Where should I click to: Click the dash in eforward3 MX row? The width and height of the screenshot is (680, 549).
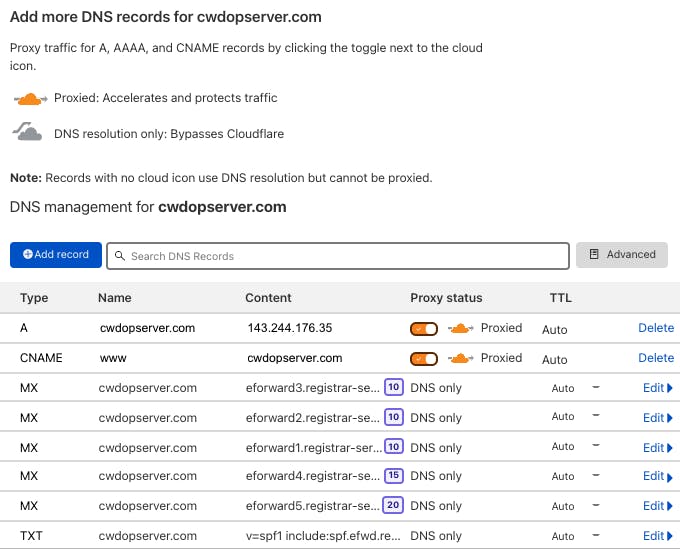click(x=596, y=387)
